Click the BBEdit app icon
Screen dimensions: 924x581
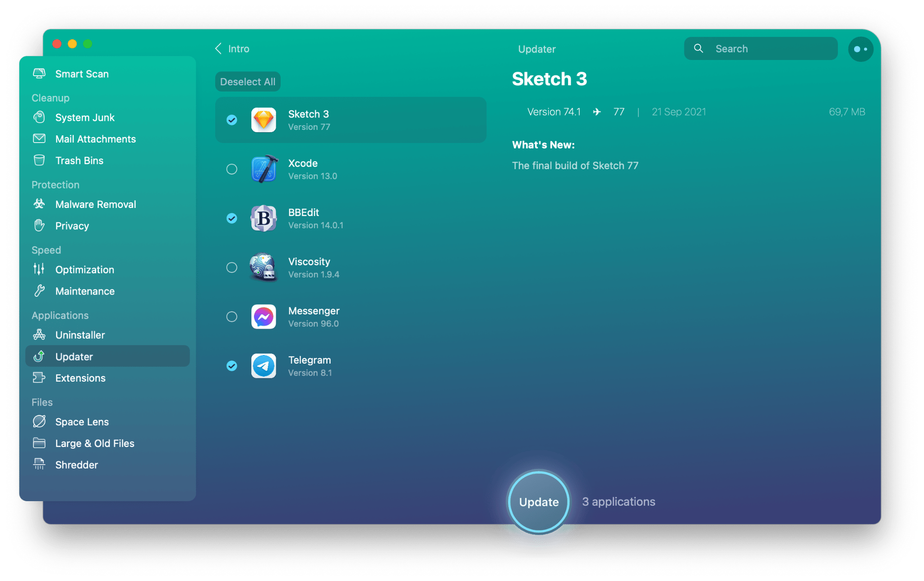(263, 218)
